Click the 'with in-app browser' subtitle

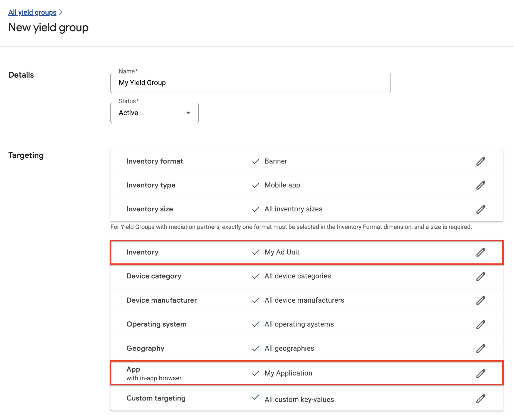(x=154, y=378)
